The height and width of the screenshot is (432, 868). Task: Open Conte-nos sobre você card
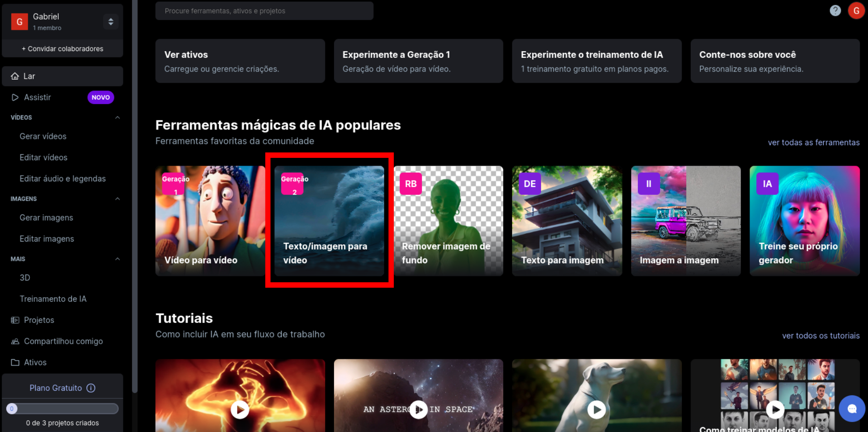click(x=775, y=61)
